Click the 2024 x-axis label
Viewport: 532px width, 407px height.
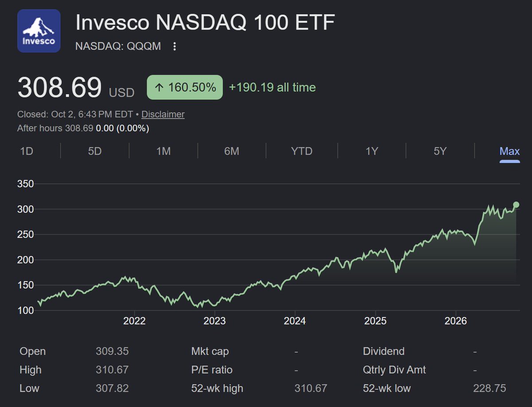coord(295,321)
